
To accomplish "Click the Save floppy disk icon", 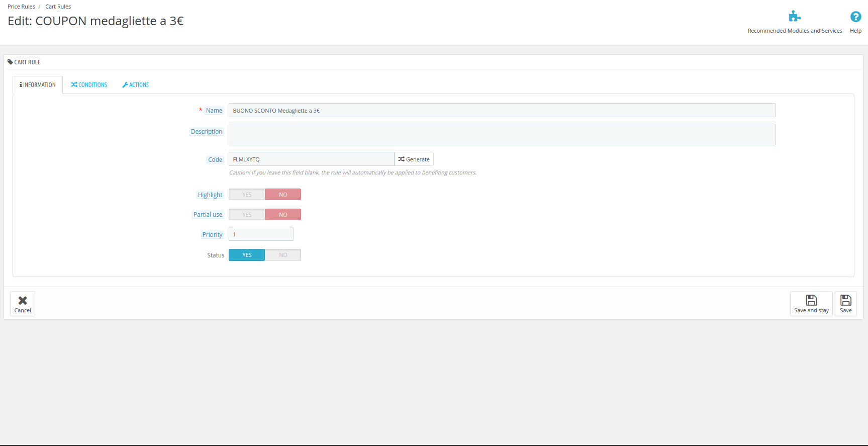I will point(846,300).
